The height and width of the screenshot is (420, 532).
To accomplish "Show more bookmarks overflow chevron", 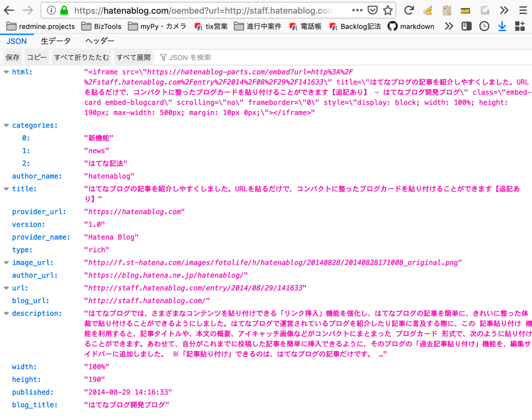I will (x=449, y=26).
